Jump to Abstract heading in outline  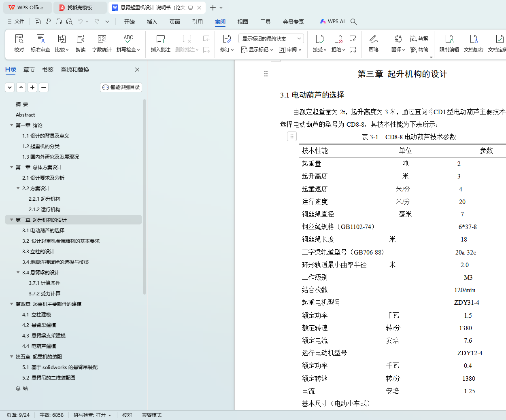(25, 115)
